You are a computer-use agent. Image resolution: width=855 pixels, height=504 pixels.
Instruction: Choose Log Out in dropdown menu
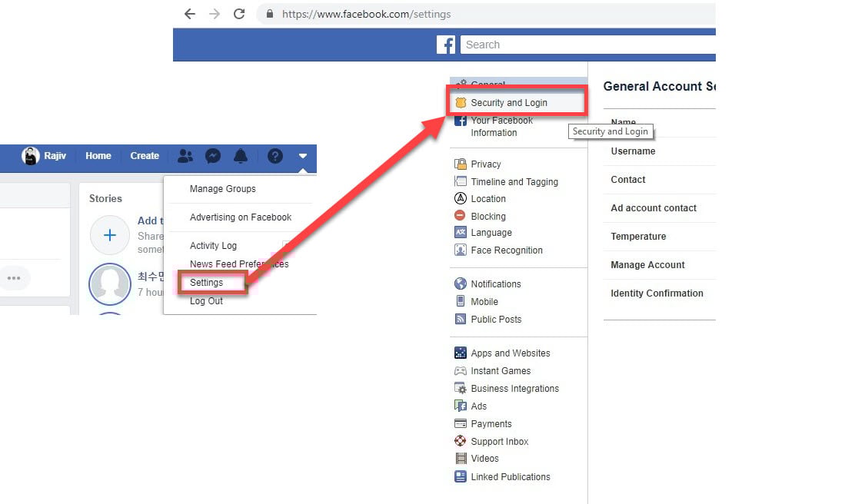coord(206,300)
